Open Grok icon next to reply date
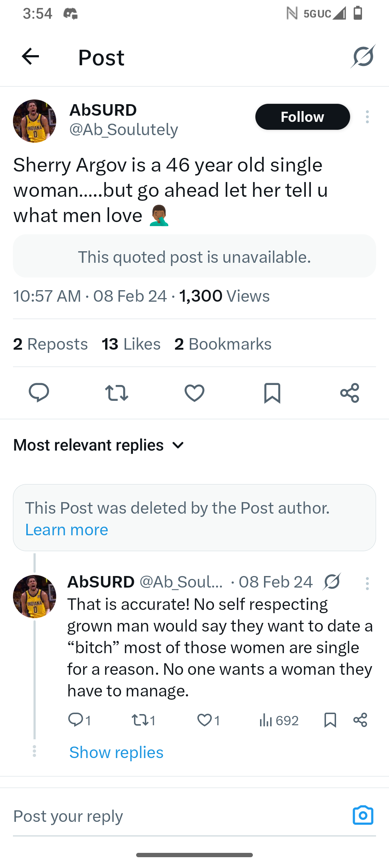The height and width of the screenshot is (868, 389). coord(332,581)
